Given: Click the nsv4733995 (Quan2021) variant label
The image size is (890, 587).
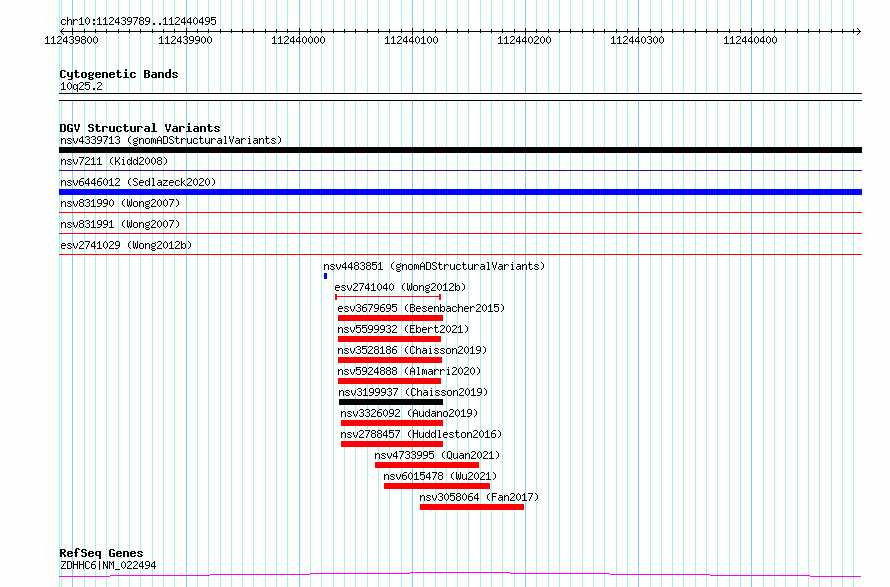Looking at the screenshot, I should tap(435, 455).
